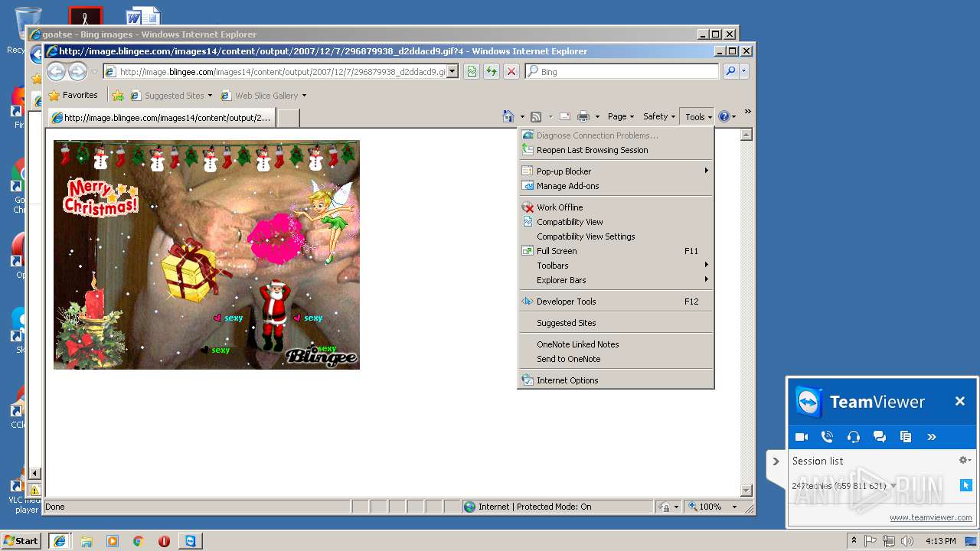980x551 pixels.
Task: Open Developer Tools menu item
Action: pos(616,302)
